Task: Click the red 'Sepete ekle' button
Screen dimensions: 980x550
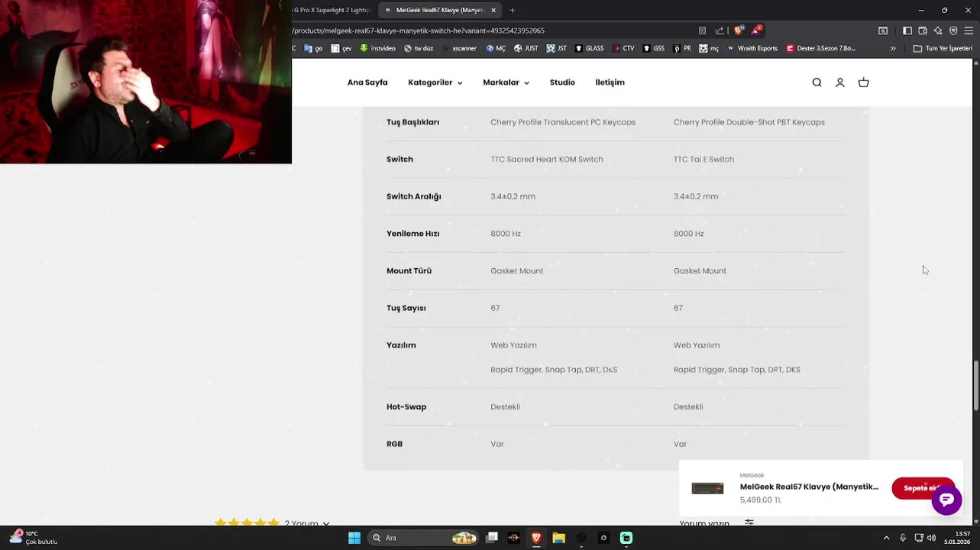Action: click(x=923, y=488)
